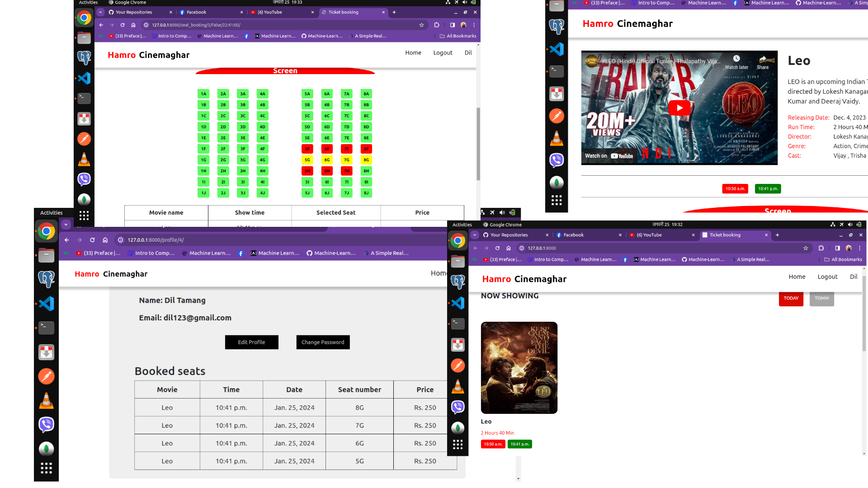Image resolution: width=868 pixels, height=488 pixels.
Task: Select available seat 8H
Action: 366,171
